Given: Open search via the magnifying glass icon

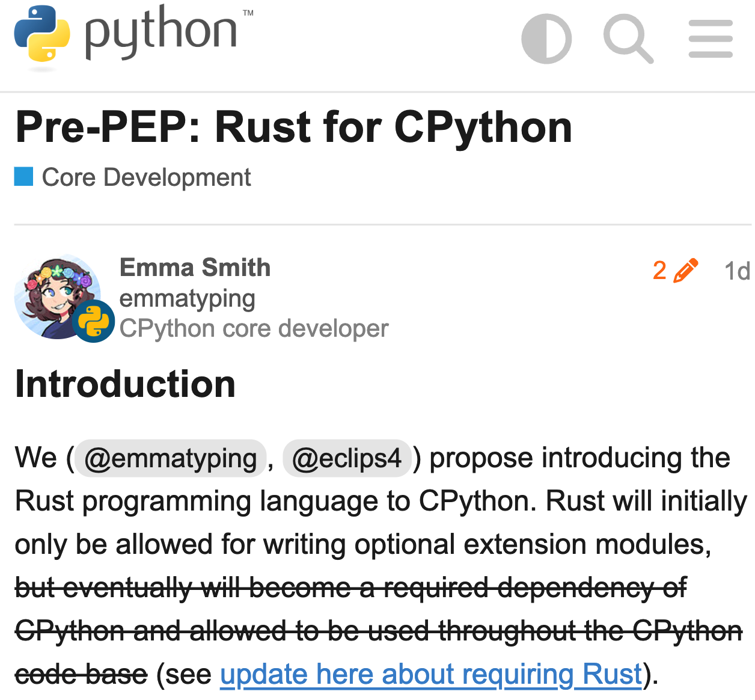Looking at the screenshot, I should [x=629, y=38].
